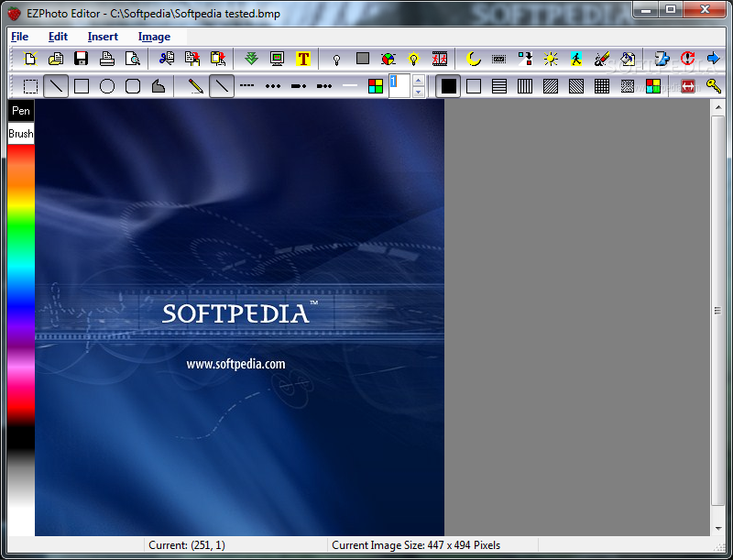Click the blue scripted plus icon
This screenshot has width=733, height=560.
(662, 59)
